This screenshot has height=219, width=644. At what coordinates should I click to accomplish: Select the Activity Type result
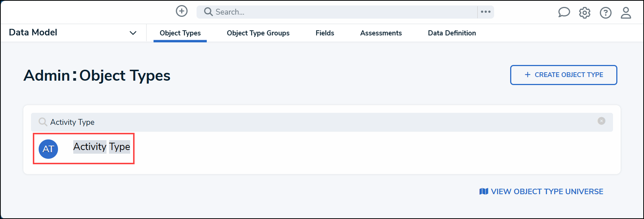click(x=102, y=147)
